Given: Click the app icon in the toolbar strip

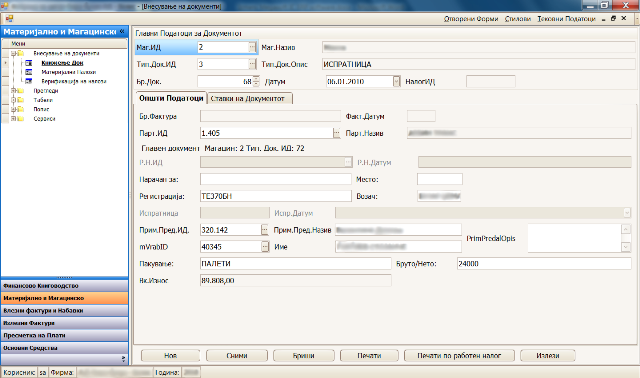Looking at the screenshot, I should click(9, 18).
